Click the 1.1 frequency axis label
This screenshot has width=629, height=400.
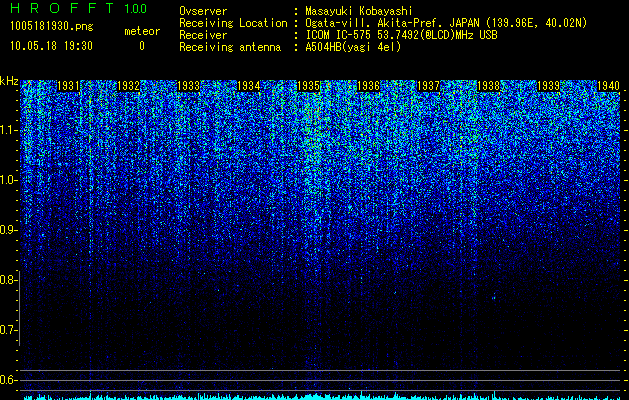tap(9, 130)
